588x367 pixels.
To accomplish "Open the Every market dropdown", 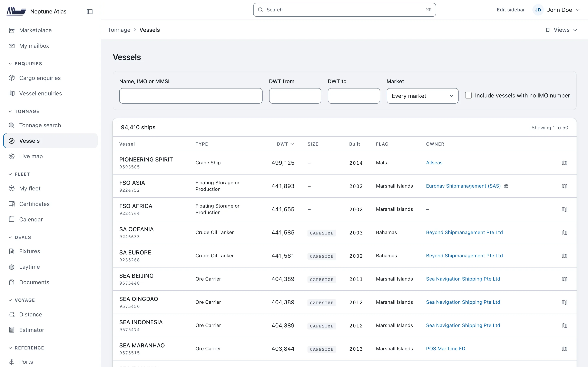I will (x=422, y=96).
